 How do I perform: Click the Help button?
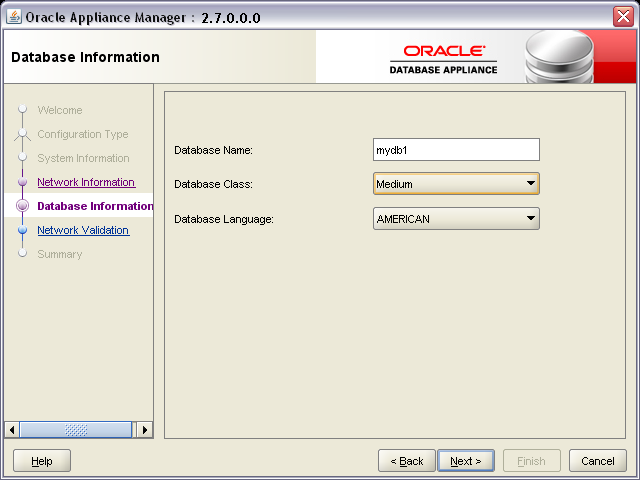point(42,461)
